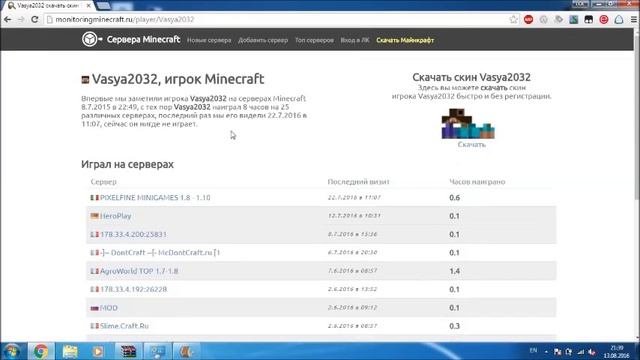Image resolution: width=640 pixels, height=360 pixels.
Task: Click the Скачать Майнкрафт menu link
Action: [x=405, y=40]
